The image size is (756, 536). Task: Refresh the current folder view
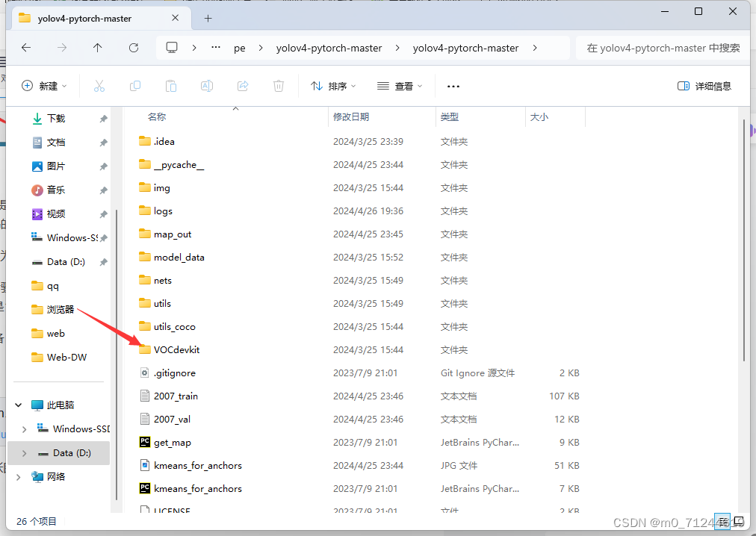pyautogui.click(x=134, y=48)
